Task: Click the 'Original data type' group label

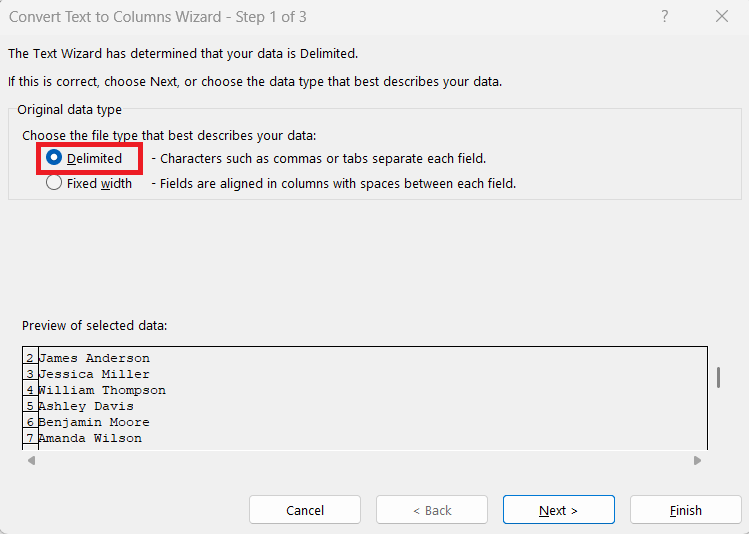Action: [69, 110]
